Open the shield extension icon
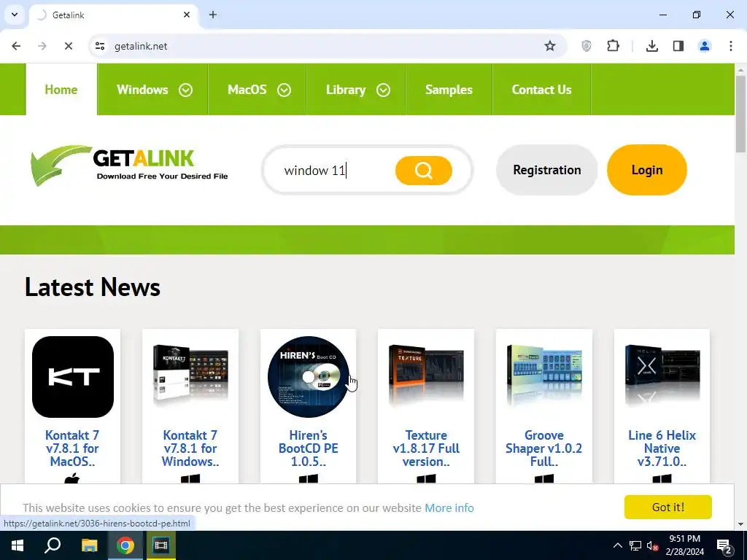This screenshot has width=747, height=560. [587, 46]
